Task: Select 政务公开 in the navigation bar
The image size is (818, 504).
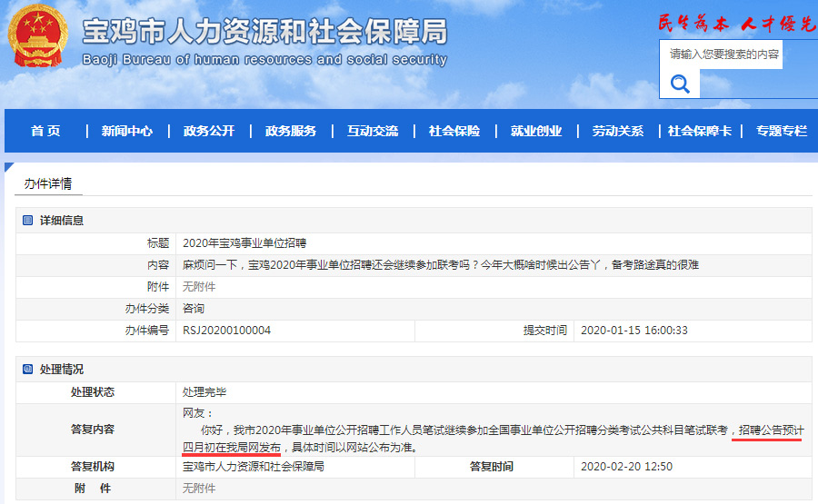Action: 209,131
